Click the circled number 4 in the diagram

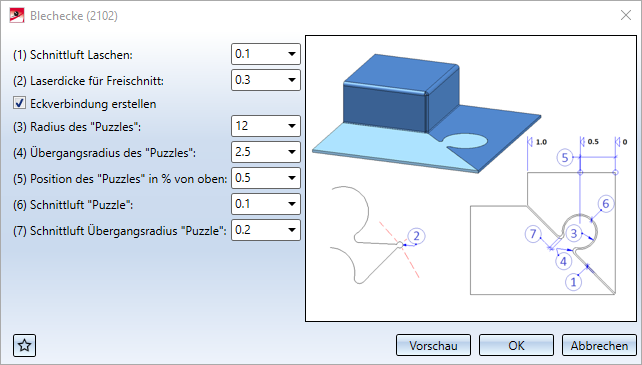click(563, 261)
